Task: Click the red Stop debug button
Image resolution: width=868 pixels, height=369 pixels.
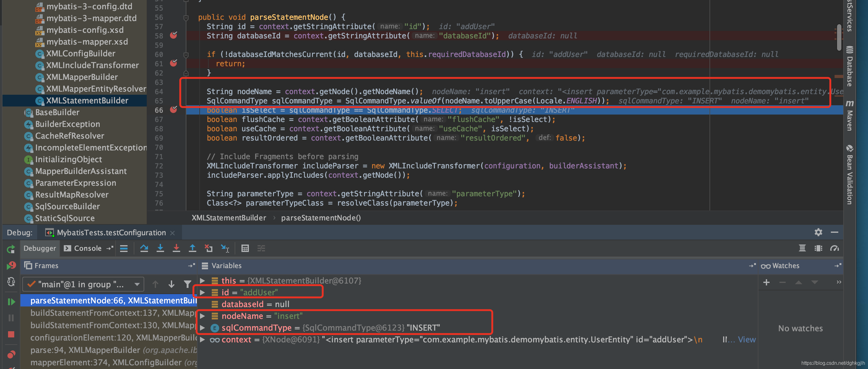Action: point(11,334)
